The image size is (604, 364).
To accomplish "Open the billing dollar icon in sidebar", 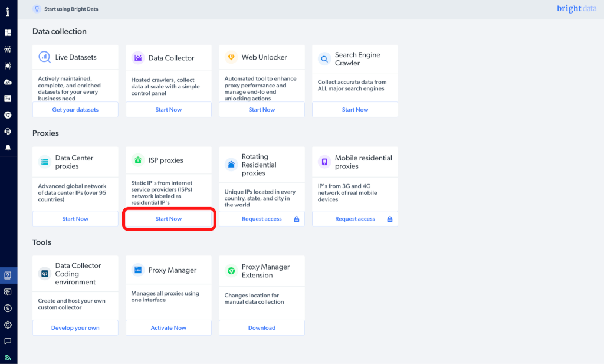I will coord(8,308).
